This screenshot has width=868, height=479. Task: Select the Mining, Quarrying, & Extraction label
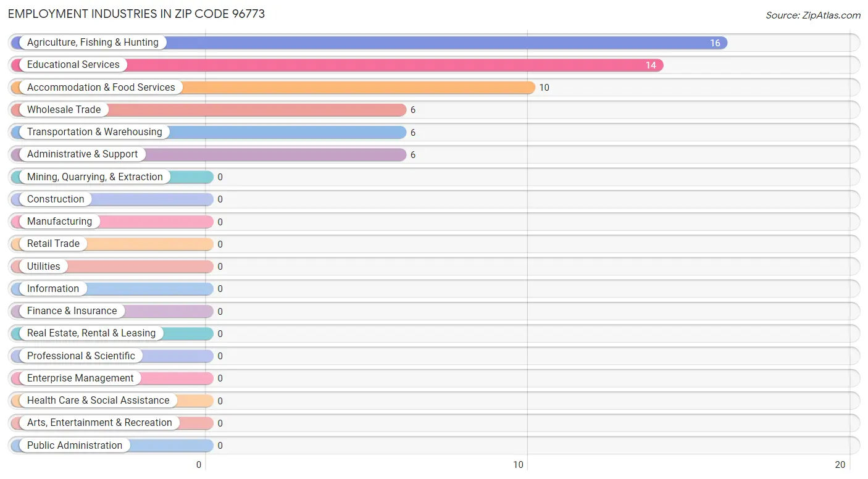click(x=95, y=177)
